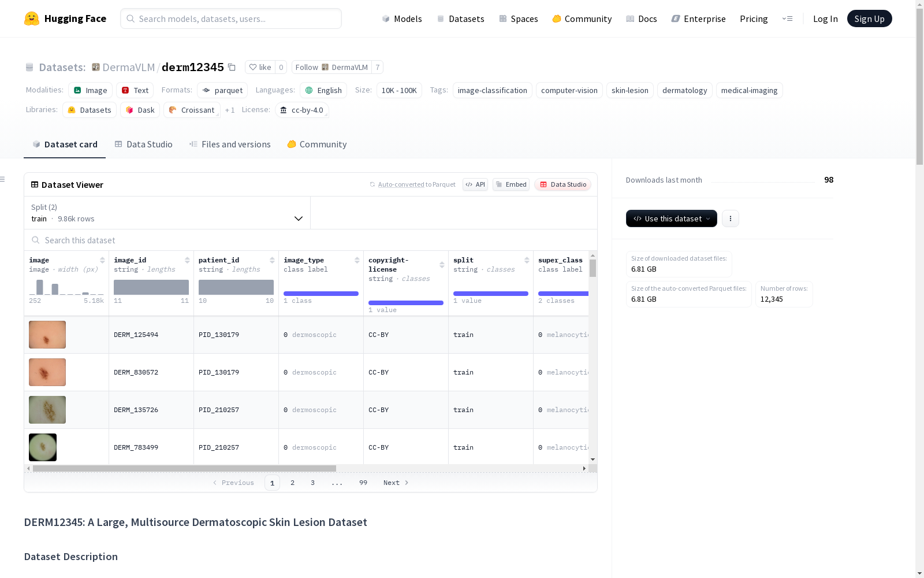The height and width of the screenshot is (578, 924).
Task: Click the Text modality tag
Action: click(x=135, y=90)
